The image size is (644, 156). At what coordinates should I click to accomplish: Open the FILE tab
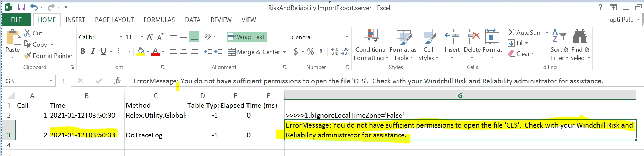pyautogui.click(x=16, y=20)
